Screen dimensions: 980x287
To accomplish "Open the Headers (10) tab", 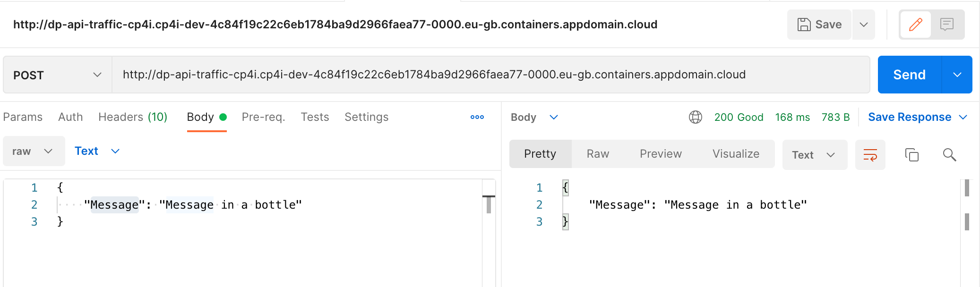I will [133, 117].
